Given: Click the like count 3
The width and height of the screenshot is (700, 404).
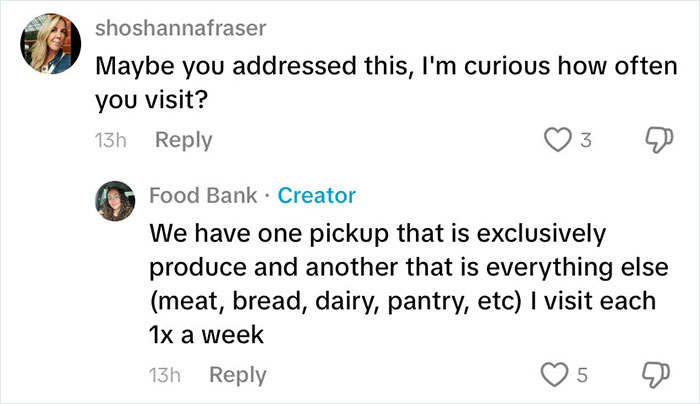Looking at the screenshot, I should 587,141.
